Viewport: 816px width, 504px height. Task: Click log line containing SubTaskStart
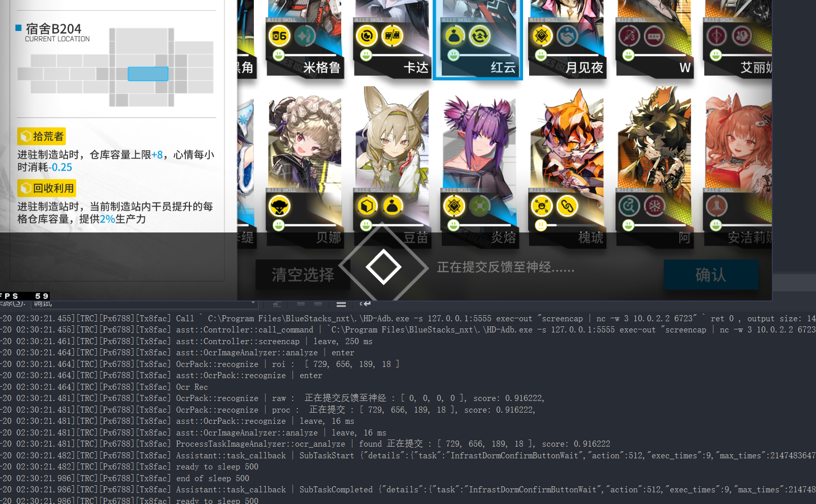408,455
